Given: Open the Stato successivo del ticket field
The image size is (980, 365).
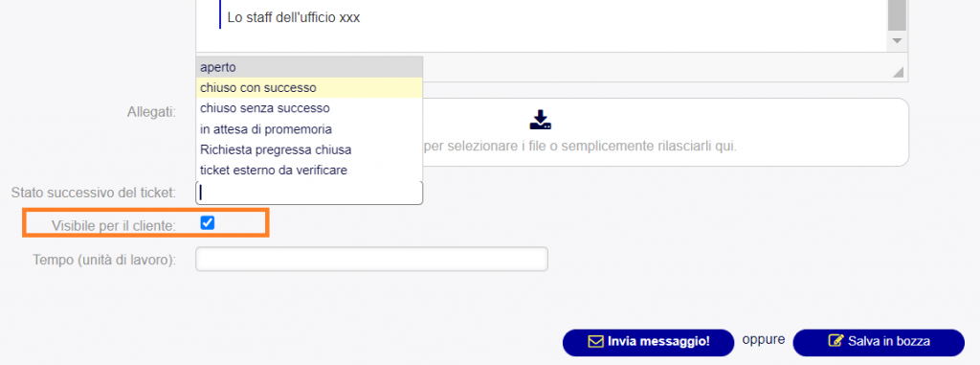Looking at the screenshot, I should [x=309, y=193].
